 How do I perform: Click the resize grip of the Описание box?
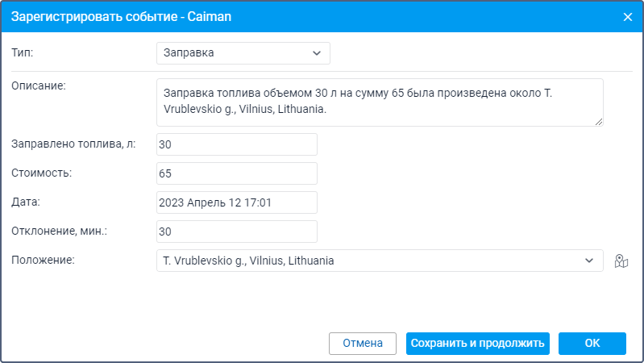tap(599, 122)
